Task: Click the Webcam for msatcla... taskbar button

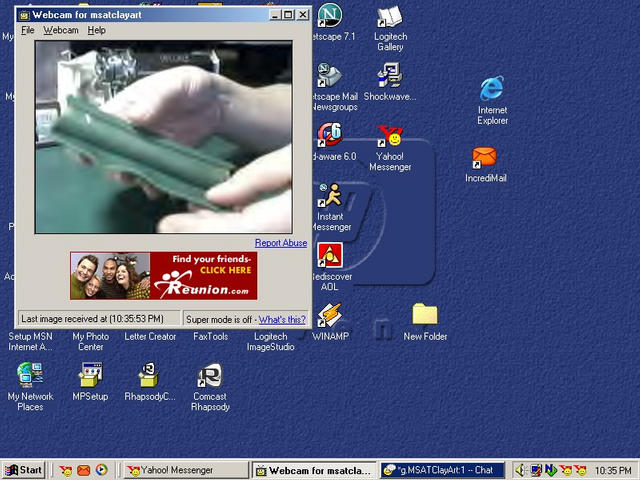Action: tap(314, 471)
